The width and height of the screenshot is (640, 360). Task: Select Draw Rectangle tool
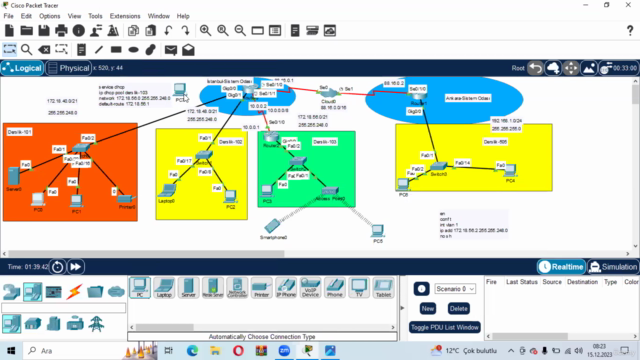(x=116, y=50)
